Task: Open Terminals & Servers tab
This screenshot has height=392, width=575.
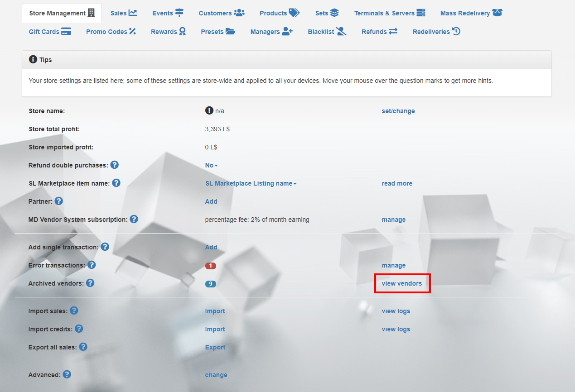Action: coord(390,13)
